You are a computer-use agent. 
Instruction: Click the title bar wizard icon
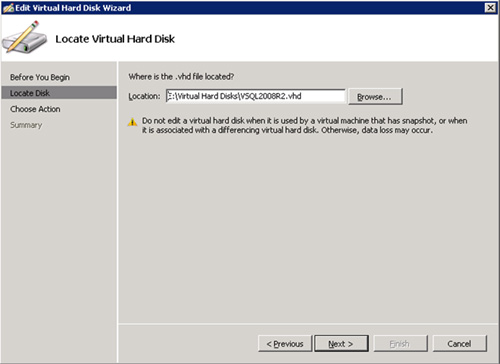8,8
